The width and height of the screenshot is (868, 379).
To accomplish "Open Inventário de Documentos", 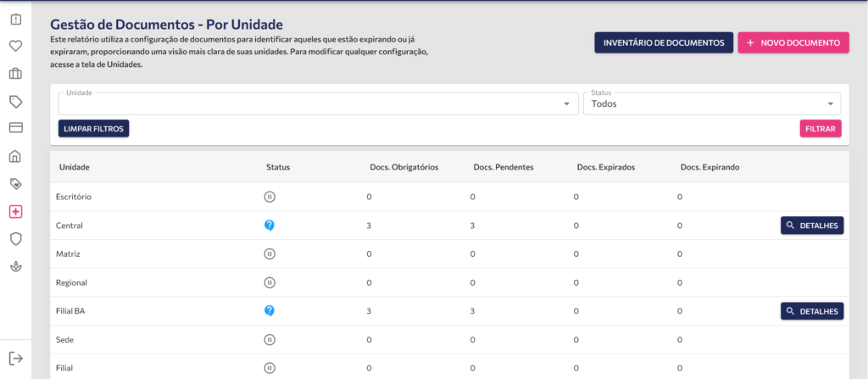I will (x=664, y=43).
